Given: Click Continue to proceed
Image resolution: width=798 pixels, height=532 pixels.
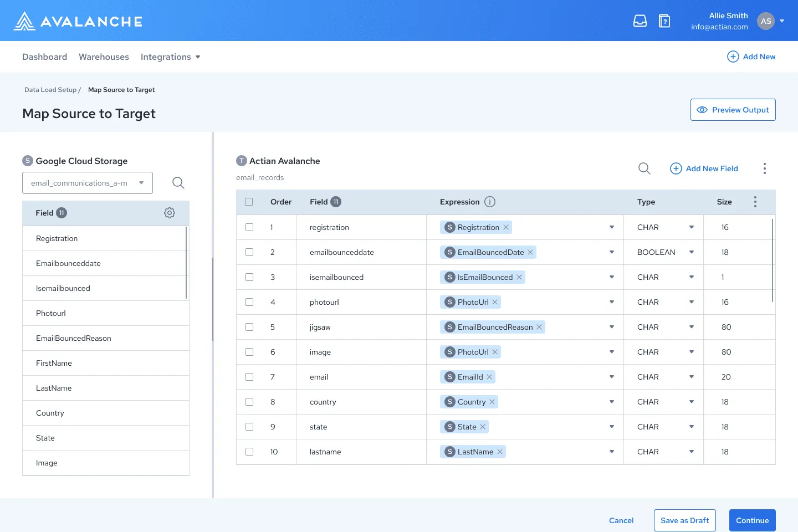Looking at the screenshot, I should [752, 520].
